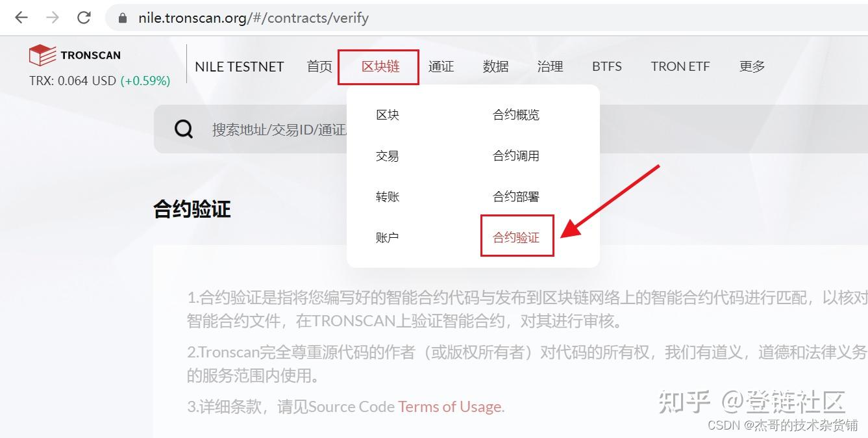Click the padlock site info icon
The width and height of the screenshot is (868, 438).
[123, 18]
